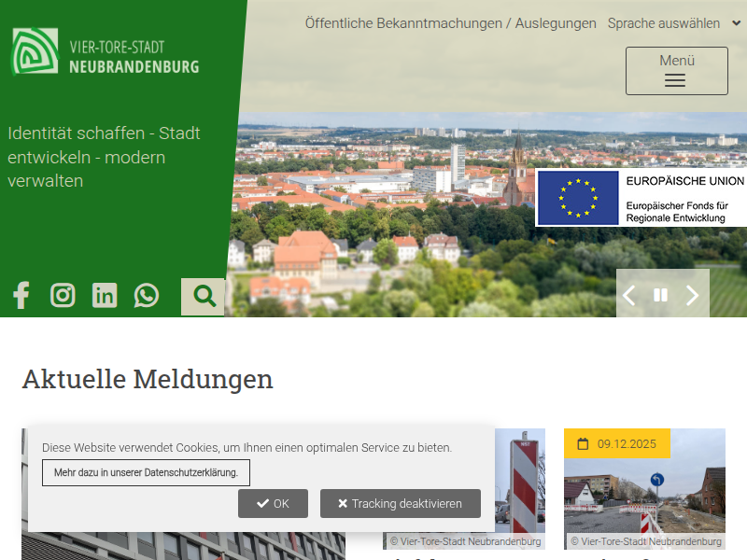Open the city's Facebook page icon
This screenshot has width=747, height=560.
21,295
